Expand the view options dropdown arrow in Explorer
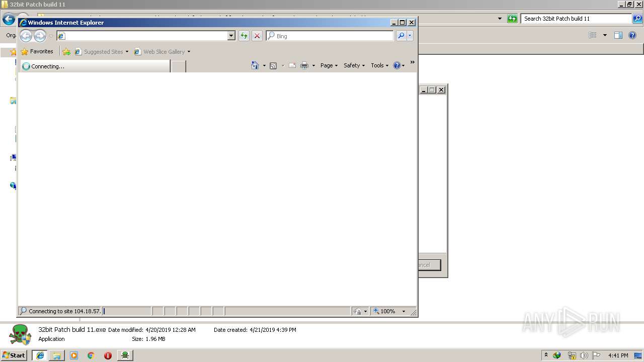Screen dimensions: 644x362 tap(605, 35)
